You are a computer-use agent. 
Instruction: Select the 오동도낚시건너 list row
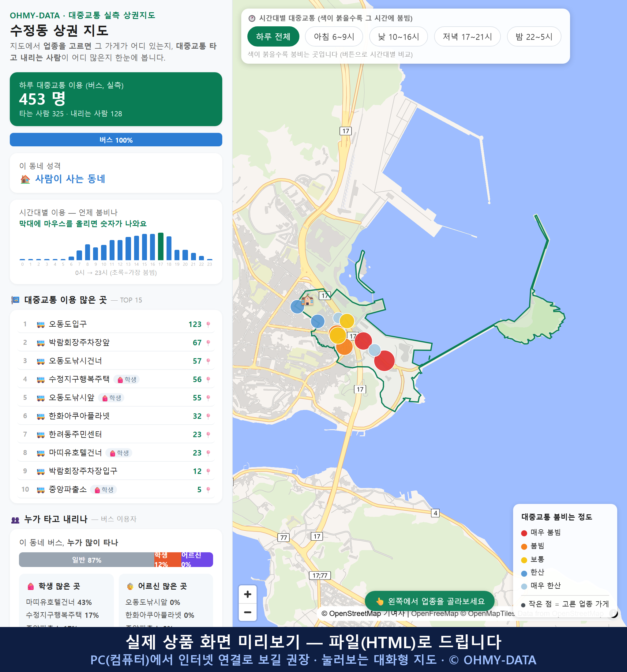[x=116, y=361]
